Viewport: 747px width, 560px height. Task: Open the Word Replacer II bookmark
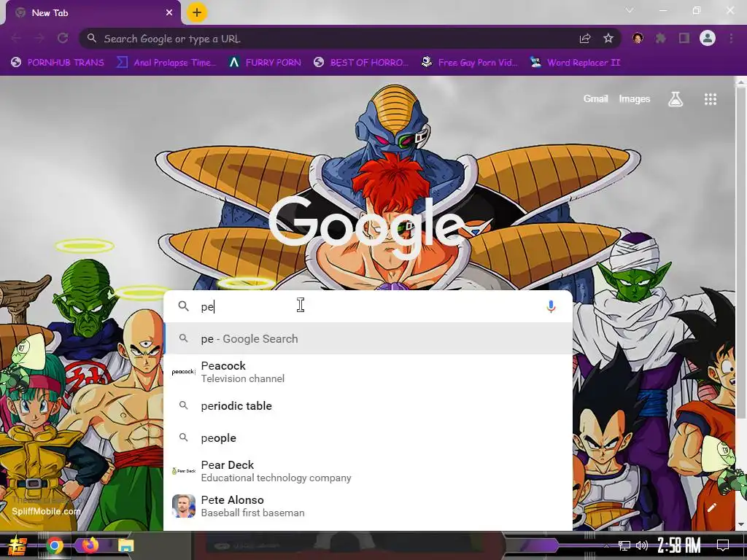tap(575, 63)
